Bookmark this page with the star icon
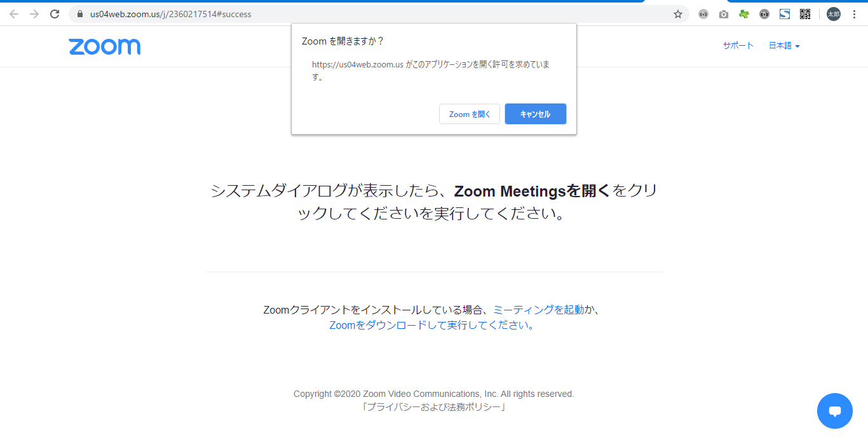Image resolution: width=868 pixels, height=444 pixels. (x=678, y=14)
